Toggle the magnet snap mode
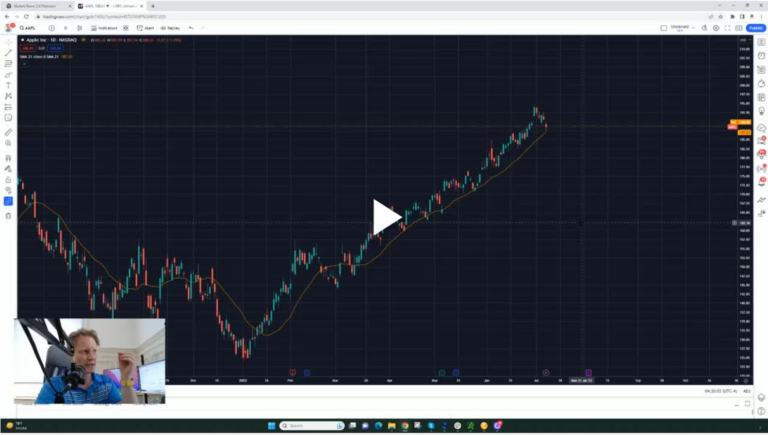 click(x=8, y=158)
